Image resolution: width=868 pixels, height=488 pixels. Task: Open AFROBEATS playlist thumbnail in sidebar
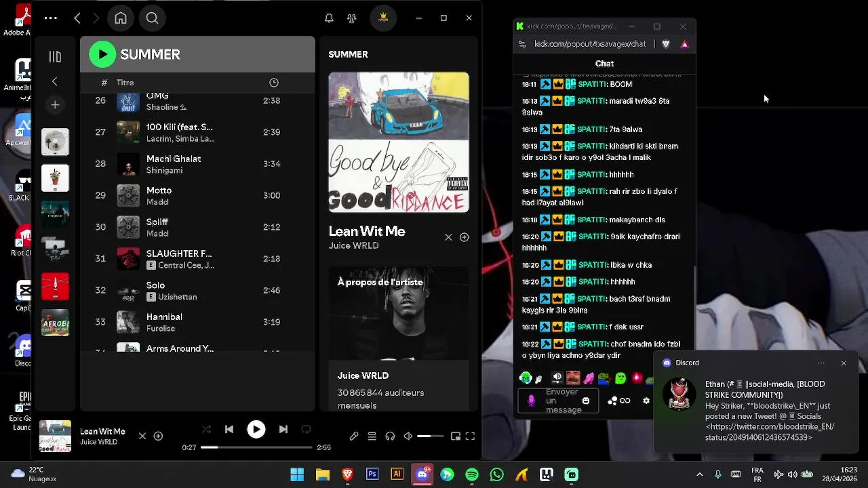coord(55,324)
